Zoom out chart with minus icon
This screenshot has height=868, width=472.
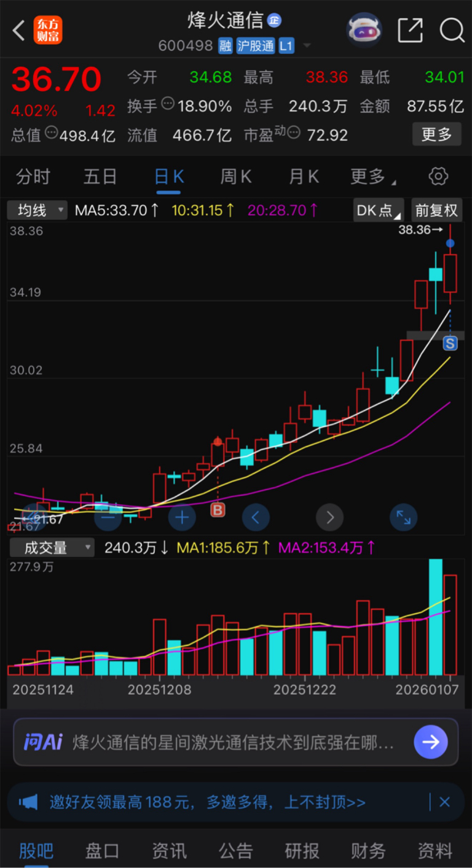[108, 518]
